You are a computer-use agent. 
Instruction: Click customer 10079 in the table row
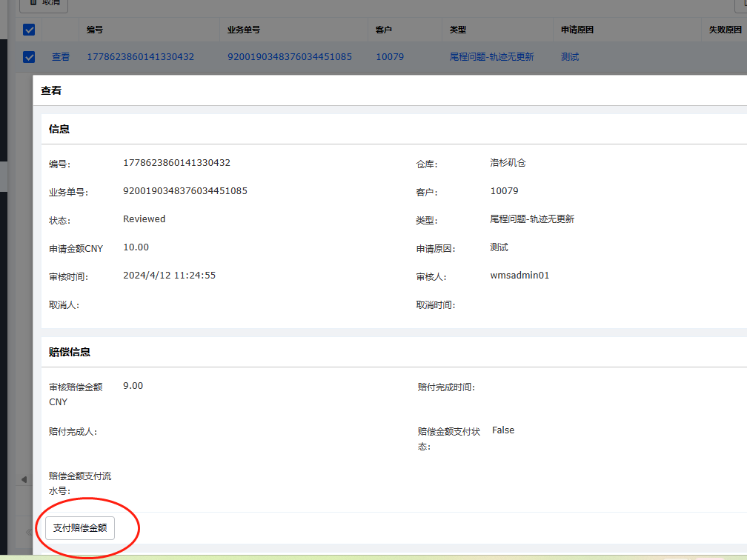coord(390,57)
